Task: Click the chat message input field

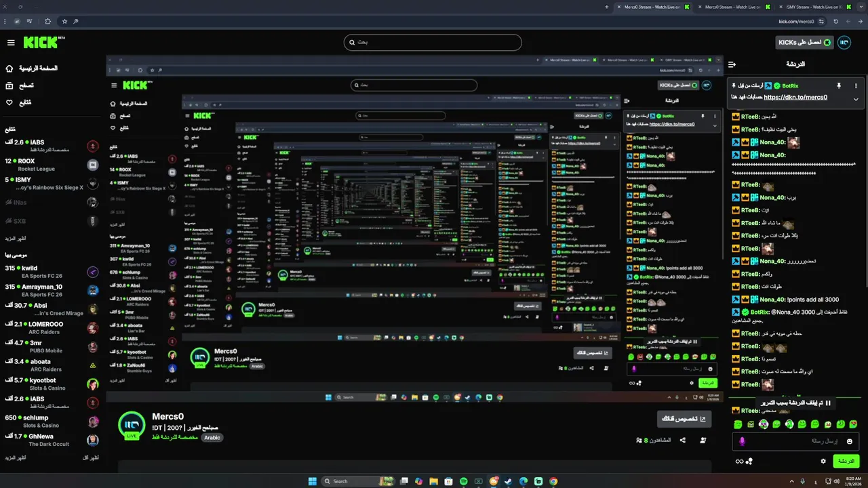Action: pos(795,441)
